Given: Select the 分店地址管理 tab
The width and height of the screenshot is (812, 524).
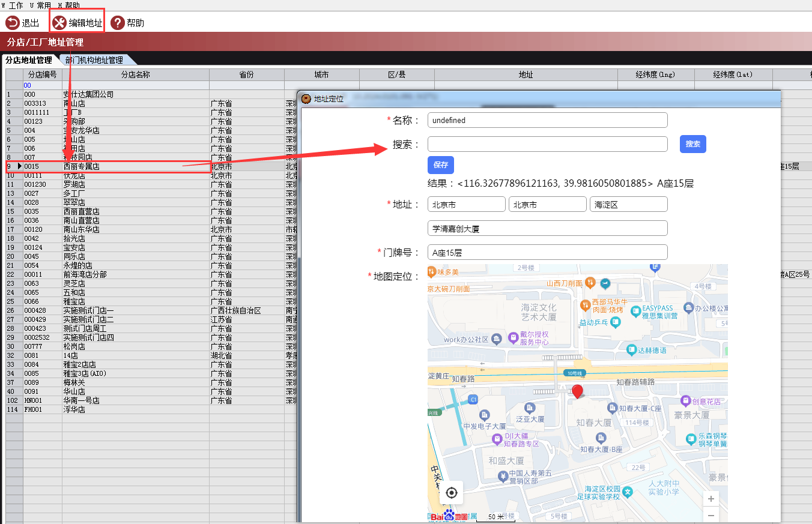Looking at the screenshot, I should pos(29,60).
